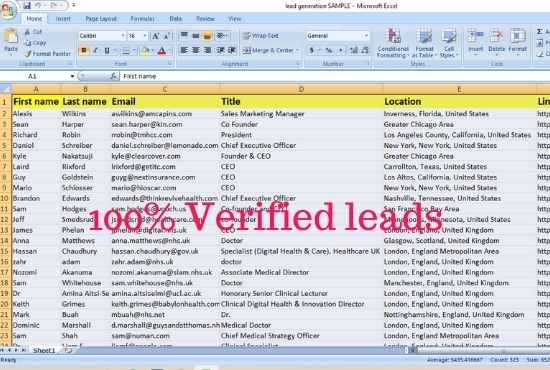Click the Insert cells button
Image resolution: width=550 pixels, height=370 pixels.
pyautogui.click(x=475, y=41)
